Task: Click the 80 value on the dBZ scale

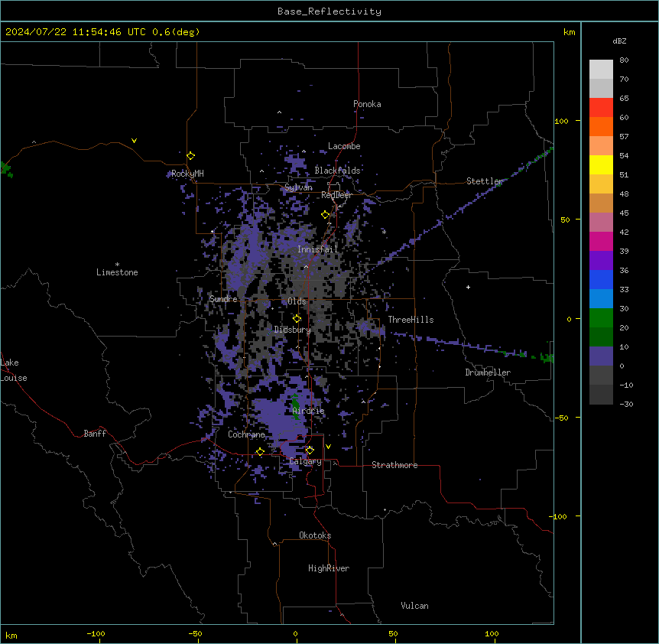Action: pyautogui.click(x=624, y=60)
